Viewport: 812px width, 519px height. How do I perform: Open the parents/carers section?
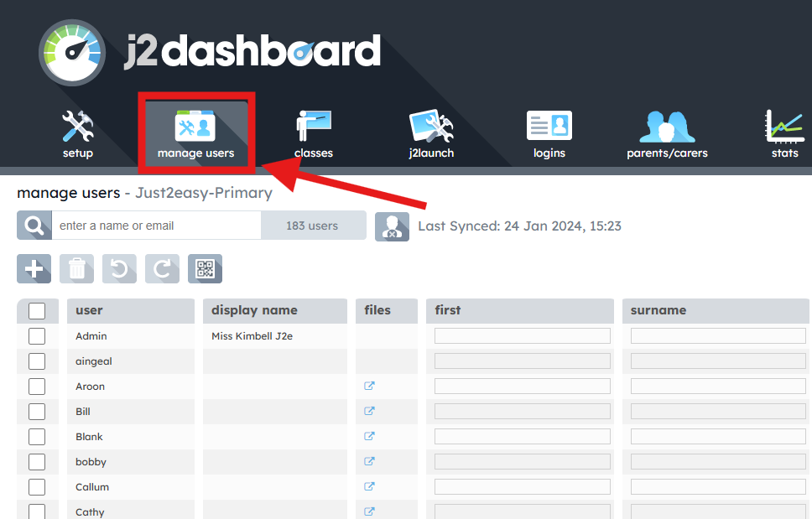coord(667,134)
